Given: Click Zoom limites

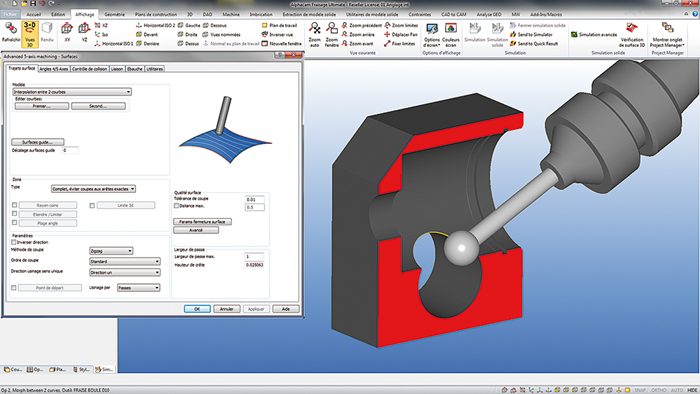Looking at the screenshot, I should click(401, 25).
